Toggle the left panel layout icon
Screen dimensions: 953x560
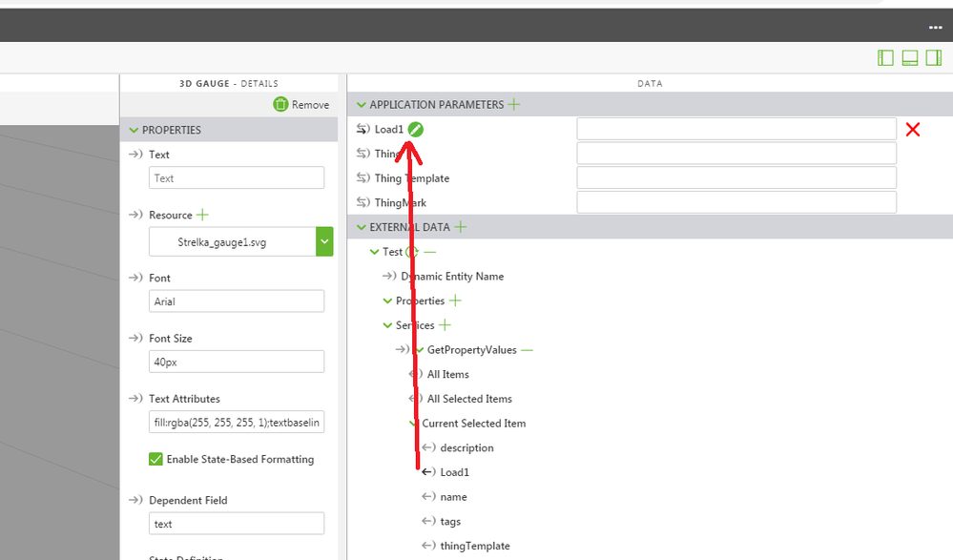[885, 58]
